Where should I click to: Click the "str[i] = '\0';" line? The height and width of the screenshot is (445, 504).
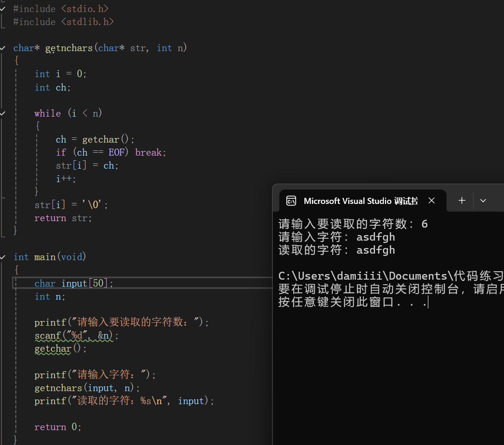(x=71, y=205)
